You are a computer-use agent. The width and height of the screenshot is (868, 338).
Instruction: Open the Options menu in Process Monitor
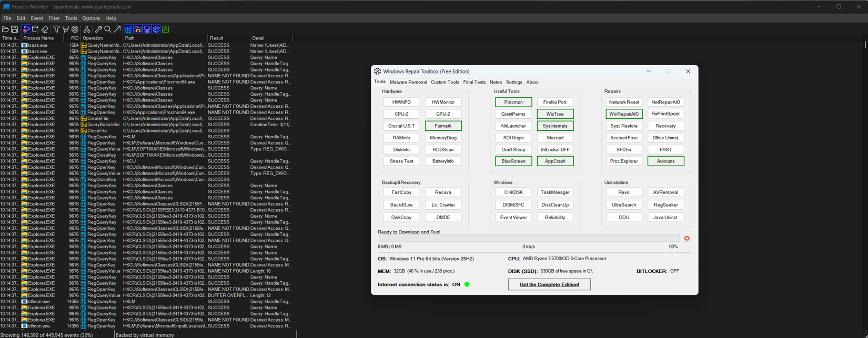click(91, 18)
